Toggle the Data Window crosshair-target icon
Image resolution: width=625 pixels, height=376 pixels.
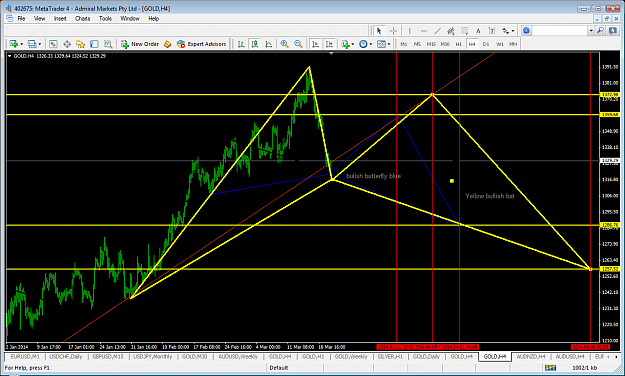pyautogui.click(x=67, y=44)
